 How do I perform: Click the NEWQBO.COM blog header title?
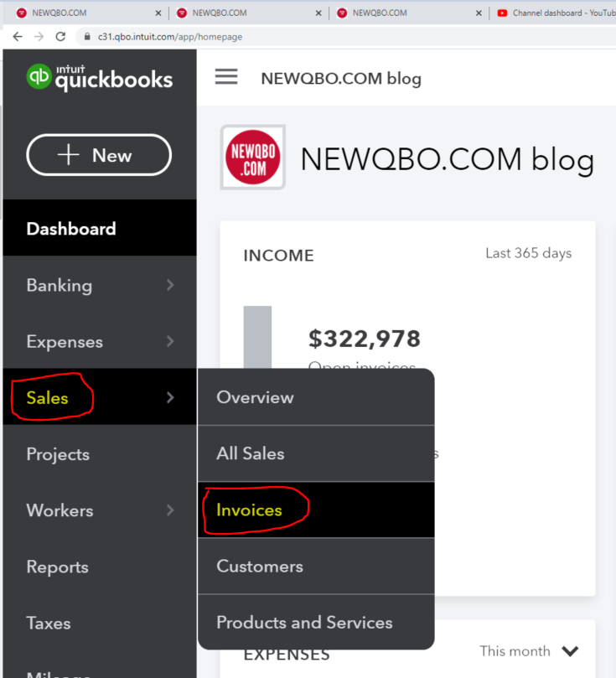coord(341,79)
